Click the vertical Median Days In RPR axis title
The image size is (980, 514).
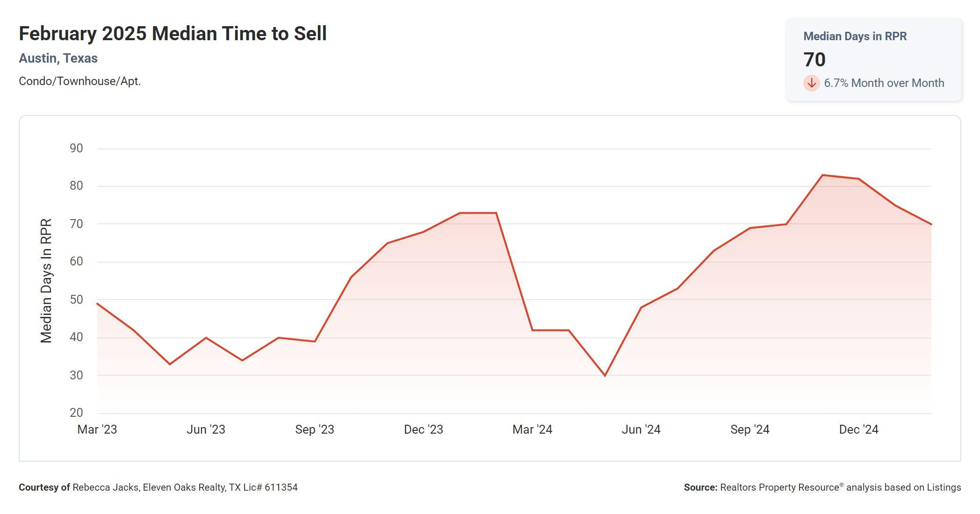point(46,280)
